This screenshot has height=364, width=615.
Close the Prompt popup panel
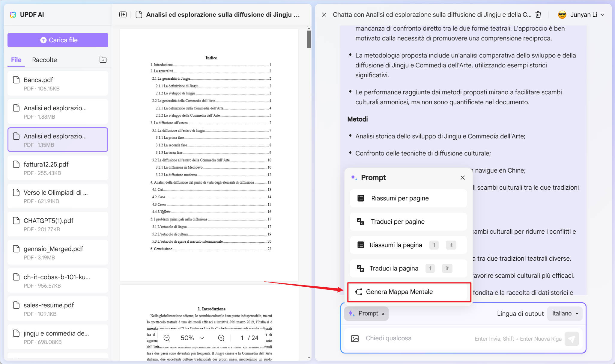pyautogui.click(x=463, y=178)
